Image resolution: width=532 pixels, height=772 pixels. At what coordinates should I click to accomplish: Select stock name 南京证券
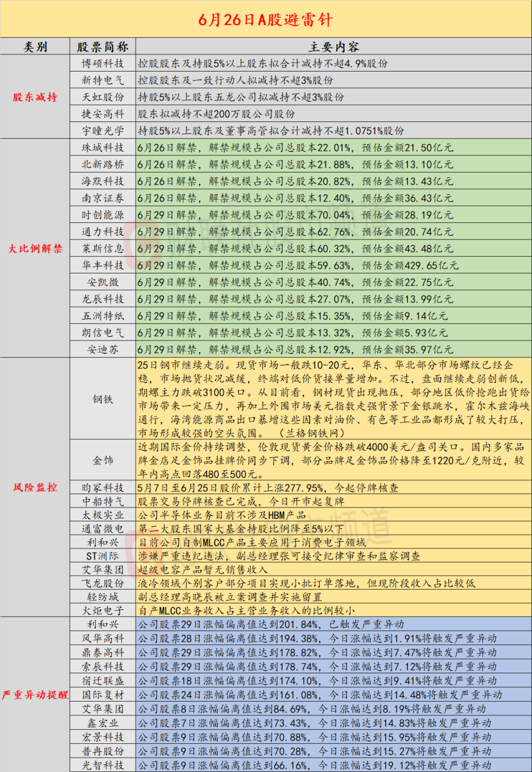[x=103, y=198]
